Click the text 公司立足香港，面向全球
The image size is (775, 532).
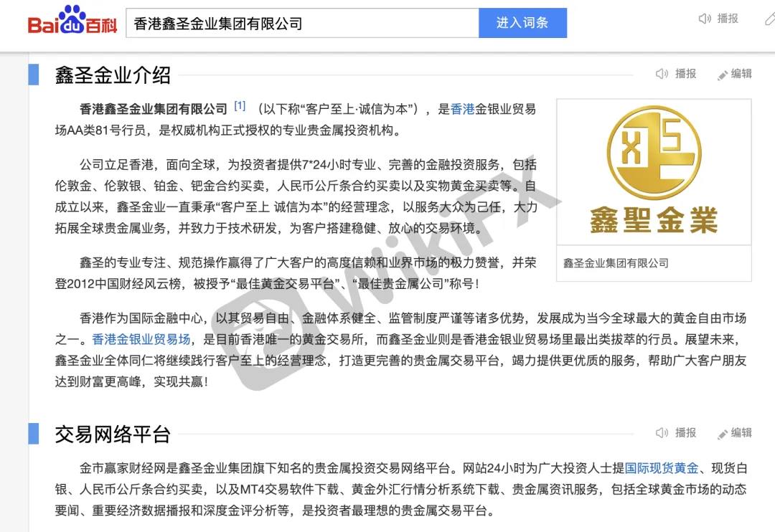pos(147,164)
